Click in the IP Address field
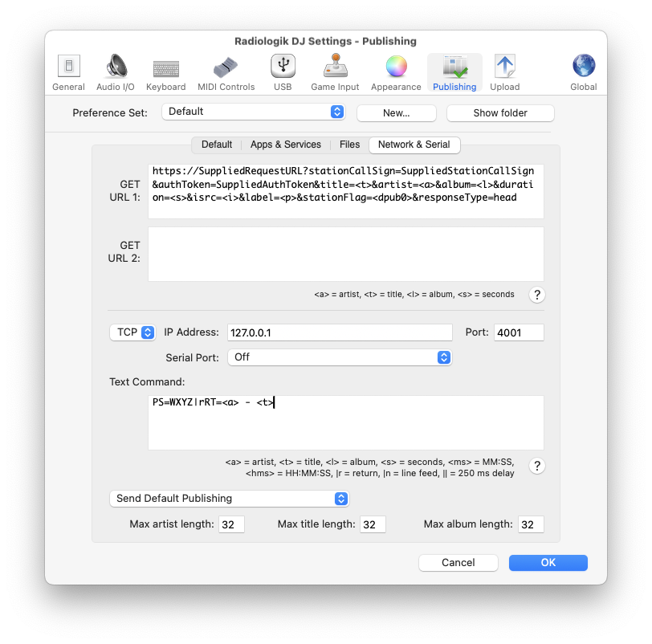 [x=340, y=332]
